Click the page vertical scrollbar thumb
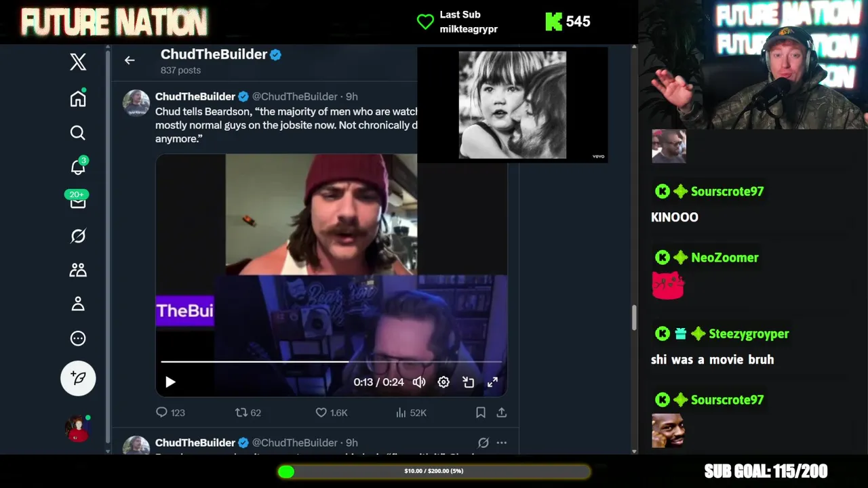 (x=634, y=317)
